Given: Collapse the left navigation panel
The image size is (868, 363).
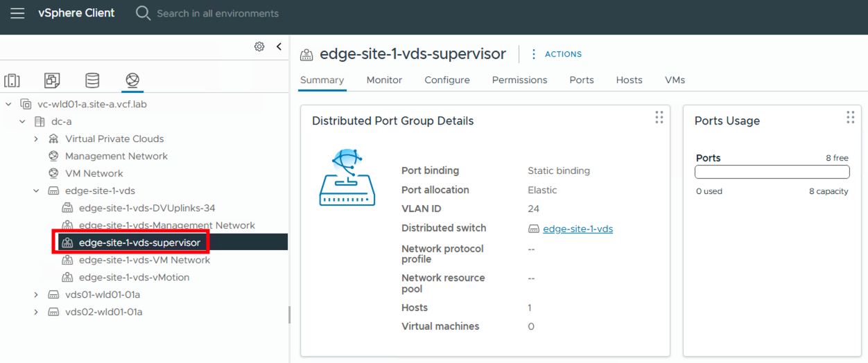Looking at the screenshot, I should (279, 46).
